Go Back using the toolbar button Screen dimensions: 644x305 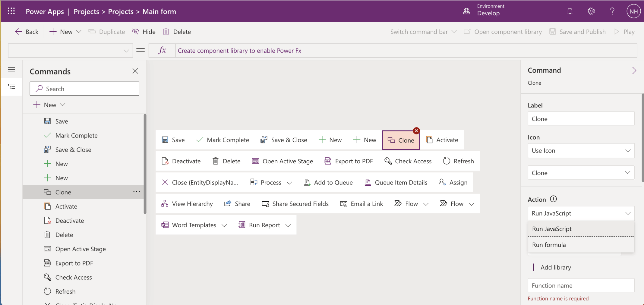[x=27, y=32]
